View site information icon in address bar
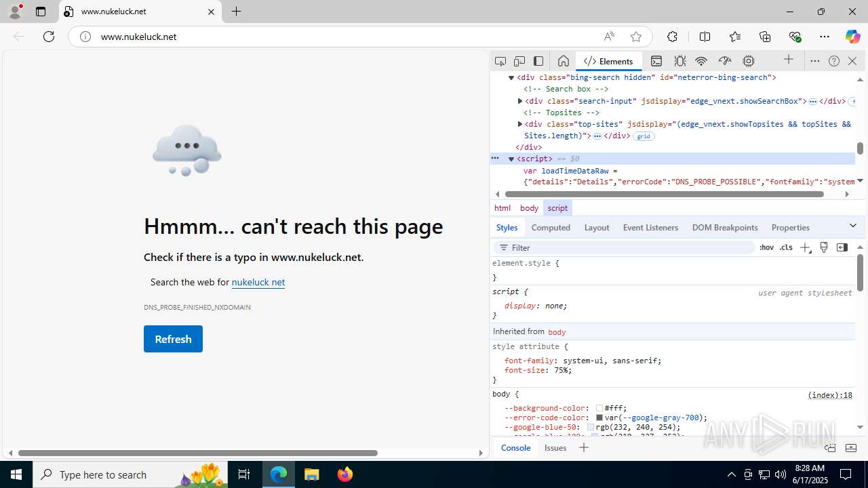868x488 pixels. coord(85,37)
